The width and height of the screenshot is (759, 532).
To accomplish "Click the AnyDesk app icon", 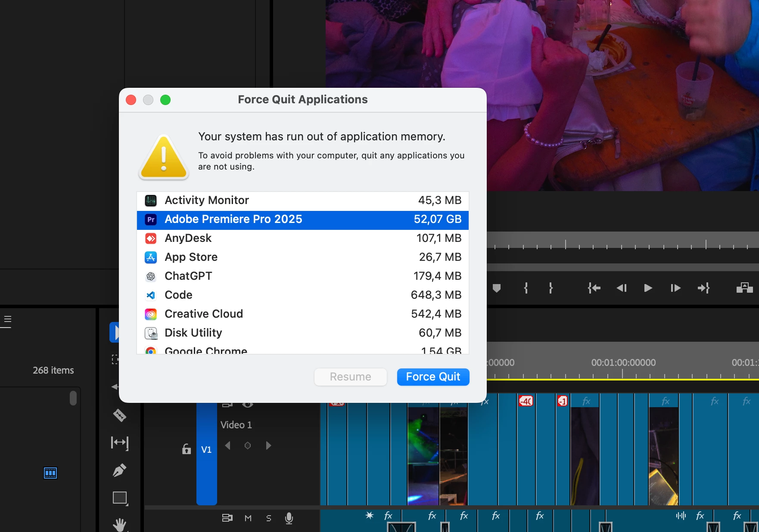I will point(151,238).
